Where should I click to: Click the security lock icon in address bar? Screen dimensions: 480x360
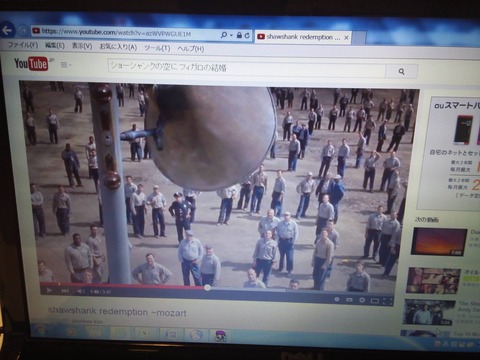tap(239, 35)
